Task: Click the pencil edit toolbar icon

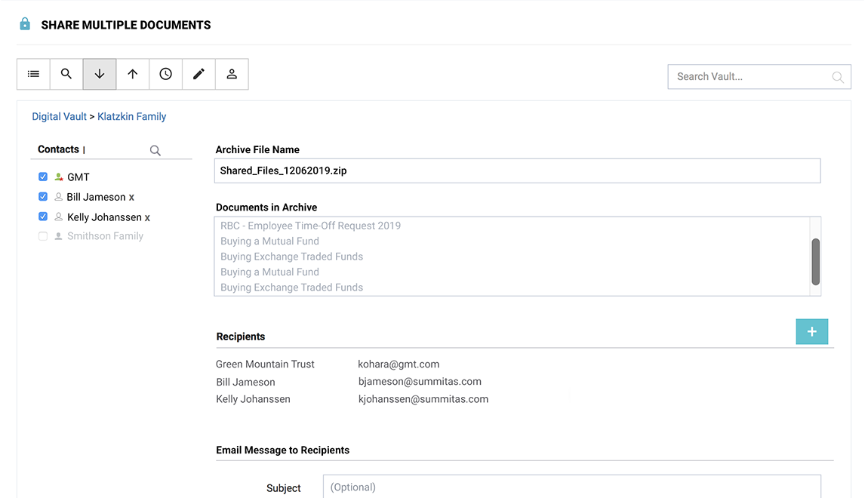Action: pos(199,74)
